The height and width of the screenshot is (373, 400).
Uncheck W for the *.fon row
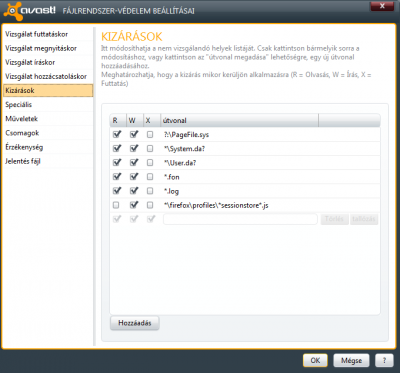pyautogui.click(x=134, y=177)
